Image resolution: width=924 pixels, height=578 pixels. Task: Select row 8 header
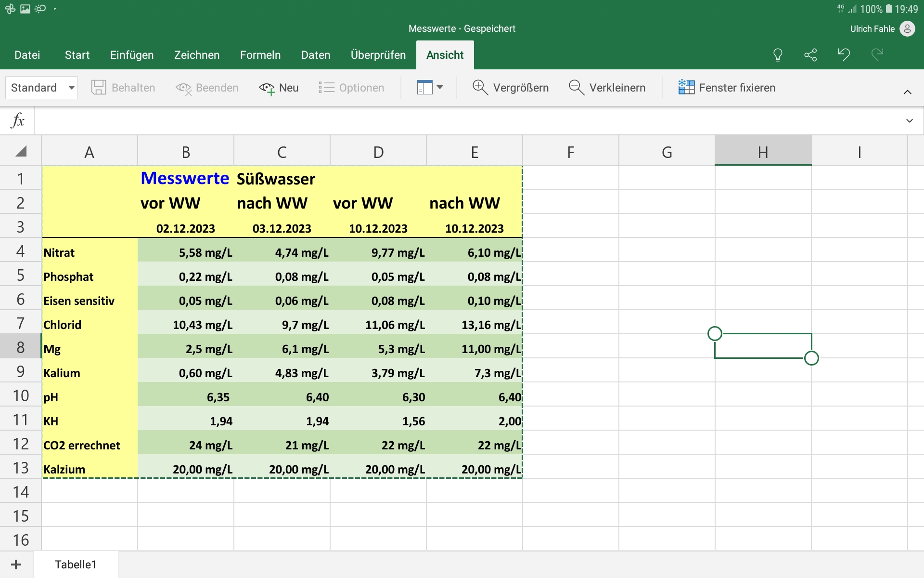click(21, 346)
